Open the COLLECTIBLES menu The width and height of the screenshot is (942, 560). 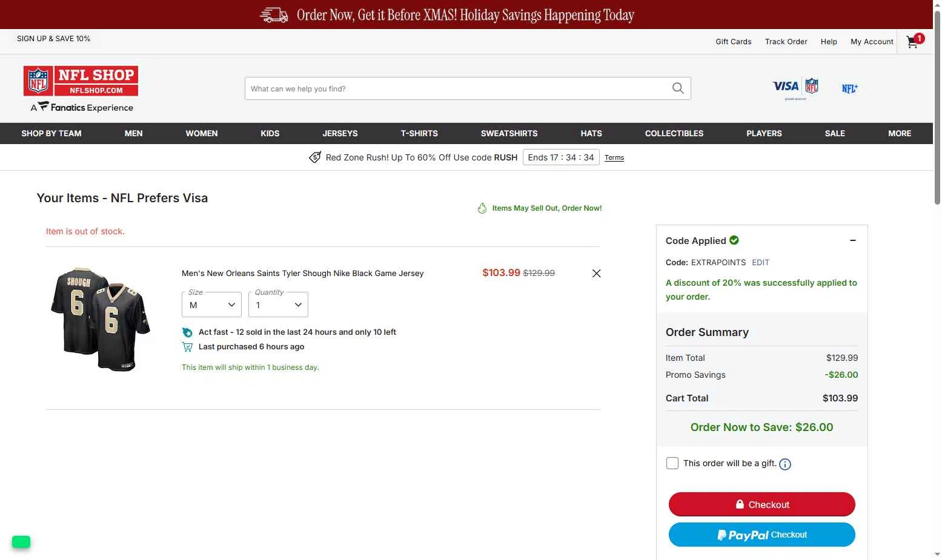674,133
